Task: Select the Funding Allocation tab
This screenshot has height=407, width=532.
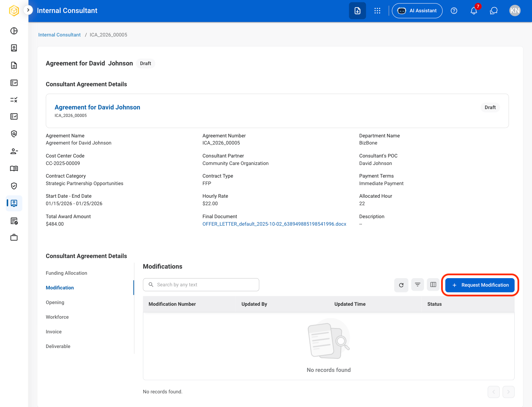Action: click(66, 273)
